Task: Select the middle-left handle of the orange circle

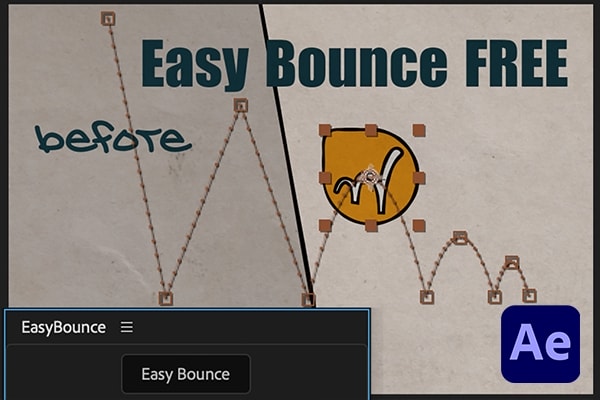Action: (325, 178)
